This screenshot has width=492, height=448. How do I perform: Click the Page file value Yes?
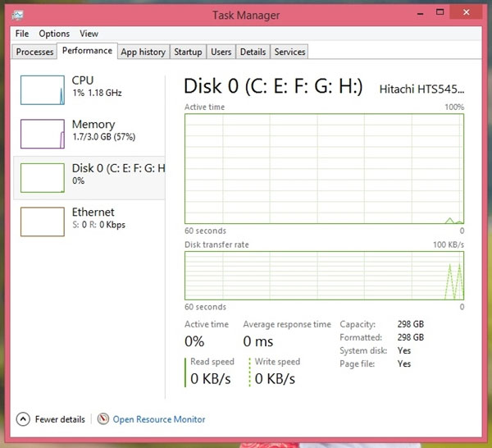tap(403, 363)
